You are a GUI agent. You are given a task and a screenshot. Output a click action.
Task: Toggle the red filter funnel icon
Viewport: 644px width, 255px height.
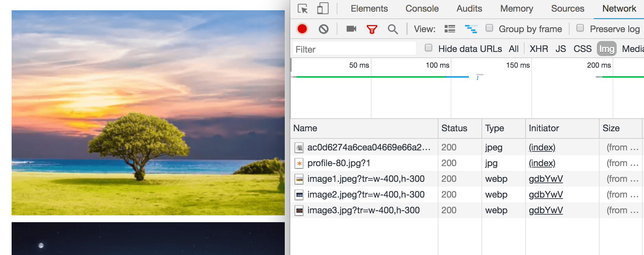372,29
